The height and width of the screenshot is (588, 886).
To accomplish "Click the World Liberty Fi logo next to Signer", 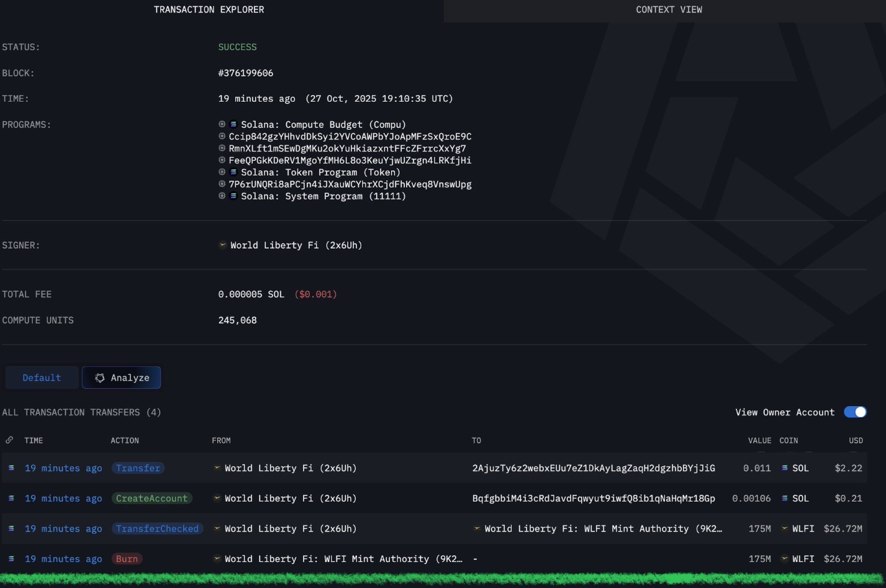I will [x=222, y=245].
